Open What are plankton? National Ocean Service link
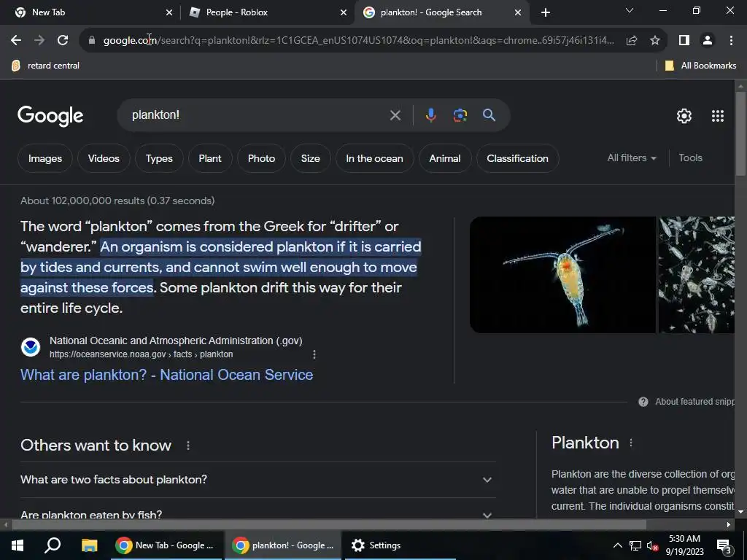747x560 pixels. pos(167,375)
